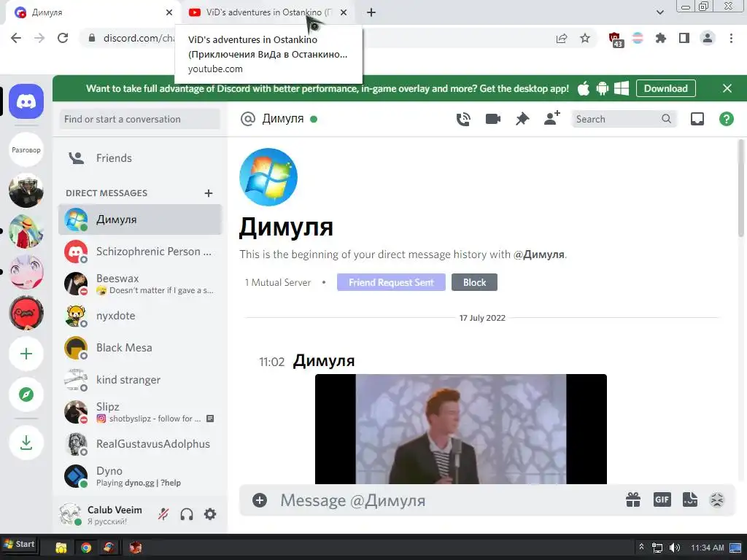Share this page icon

(x=562, y=38)
